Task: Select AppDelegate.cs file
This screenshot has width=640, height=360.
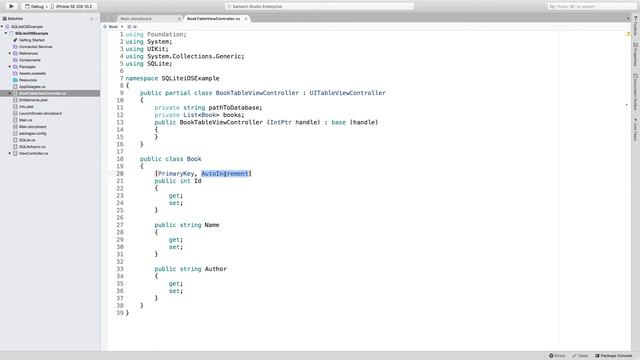Action: coord(32,87)
